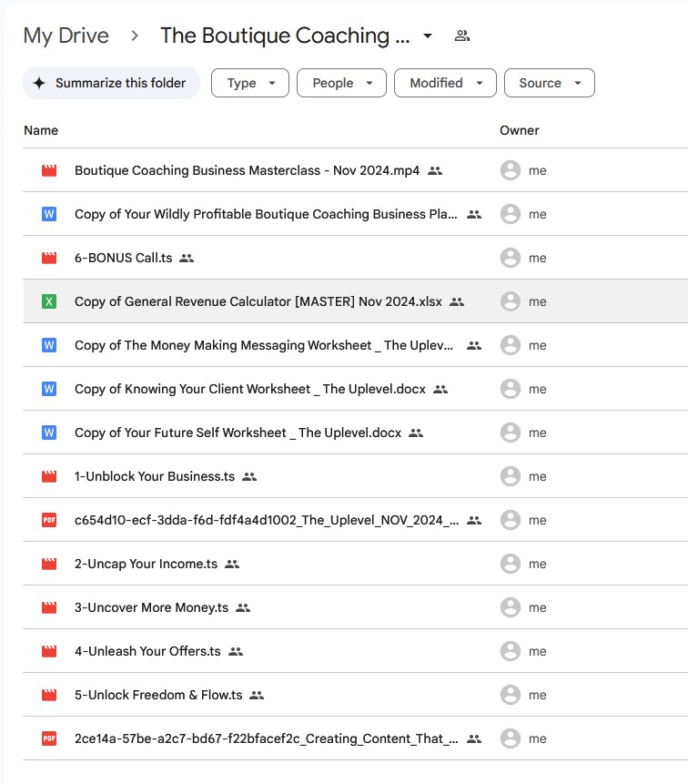
Task: Sort the list by the Name column header
Action: pos(41,130)
